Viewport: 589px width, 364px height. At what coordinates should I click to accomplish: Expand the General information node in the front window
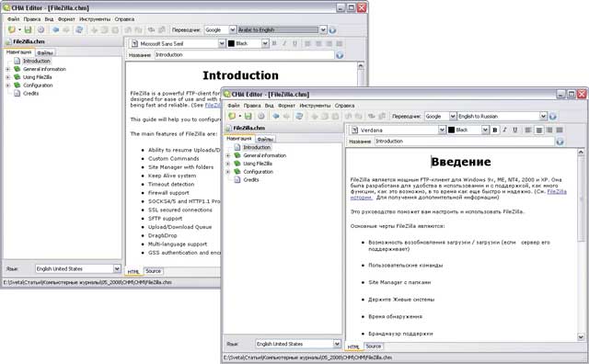[x=227, y=155]
